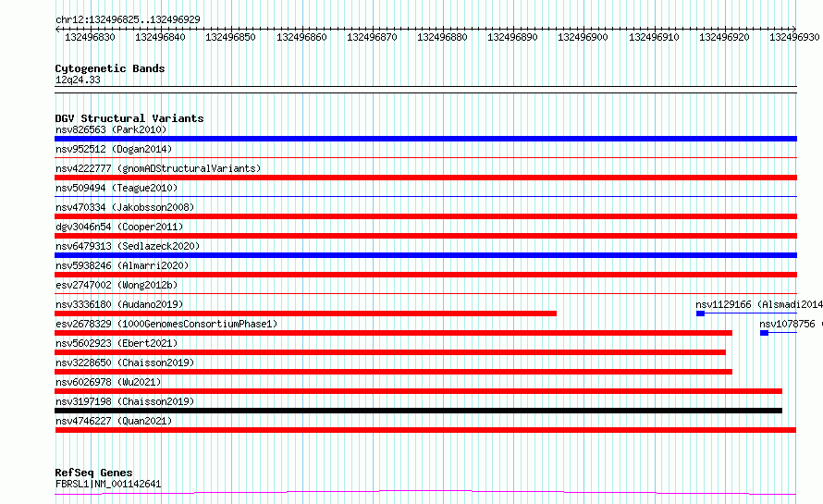Image resolution: width=823 pixels, height=504 pixels.
Task: Select nsv3197198 (Chaisson2019) label
Action: click(x=125, y=401)
